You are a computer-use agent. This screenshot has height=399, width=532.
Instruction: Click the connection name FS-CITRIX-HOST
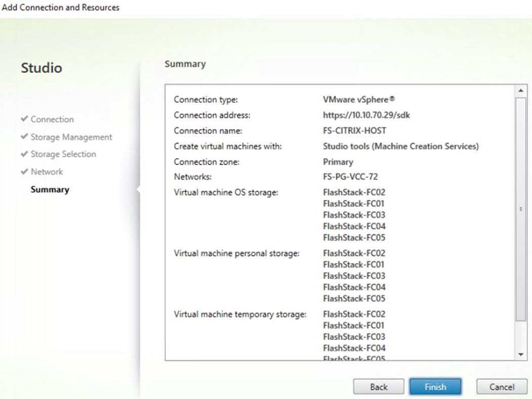[x=354, y=131]
